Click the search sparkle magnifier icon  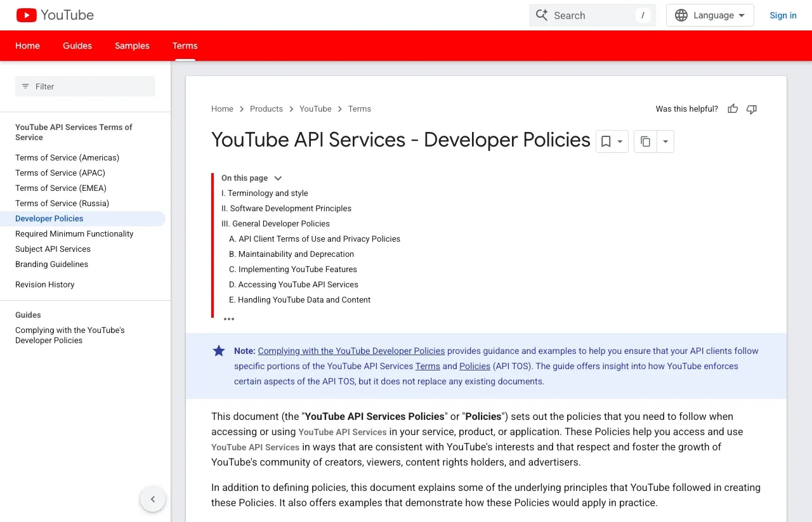tap(542, 15)
